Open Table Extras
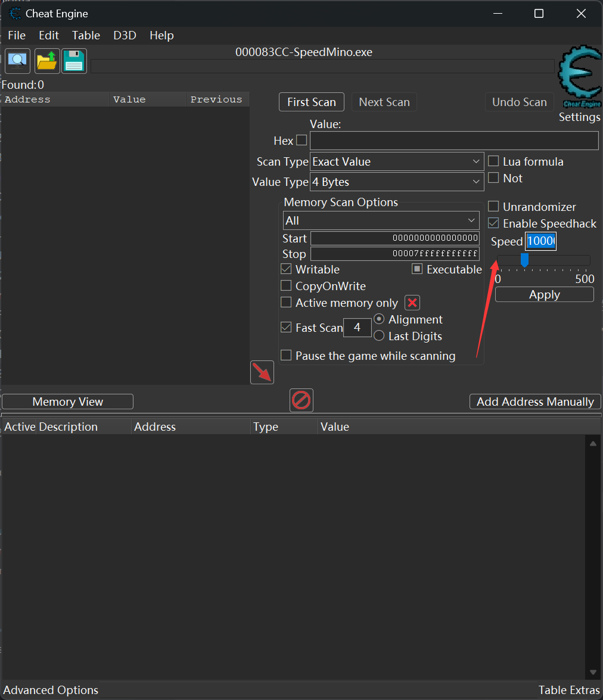The height and width of the screenshot is (700, 603). coord(569,690)
